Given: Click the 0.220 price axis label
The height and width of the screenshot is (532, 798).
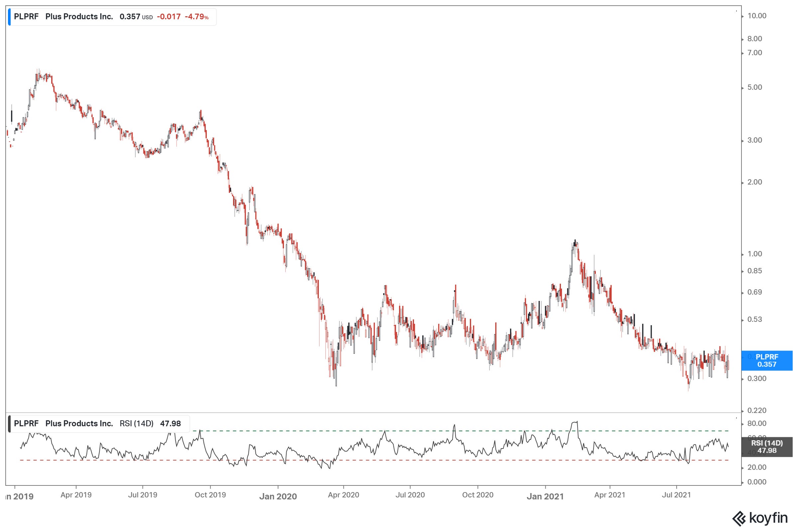Looking at the screenshot, I should tap(757, 411).
